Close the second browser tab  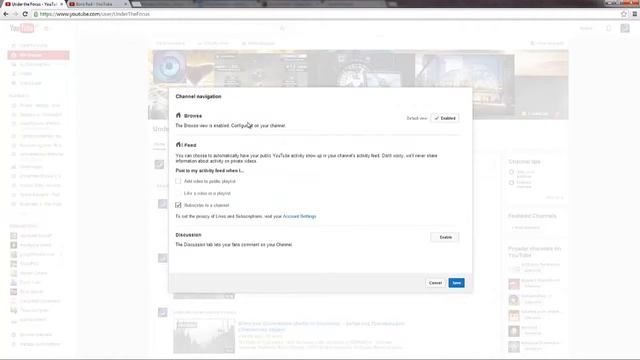[125, 4]
